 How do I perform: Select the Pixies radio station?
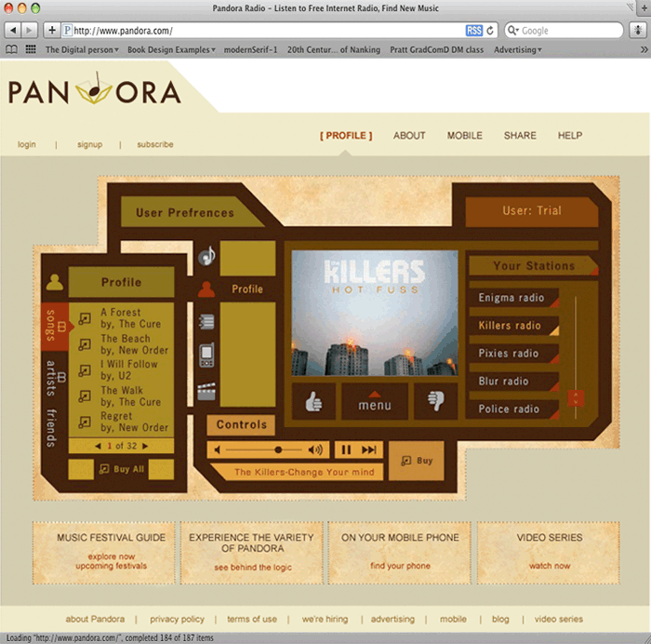pyautogui.click(x=513, y=354)
